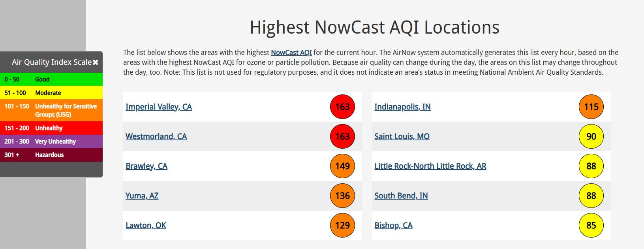Click red 163 AQI circle for Imperial Valley
644x249 pixels.
(x=342, y=107)
